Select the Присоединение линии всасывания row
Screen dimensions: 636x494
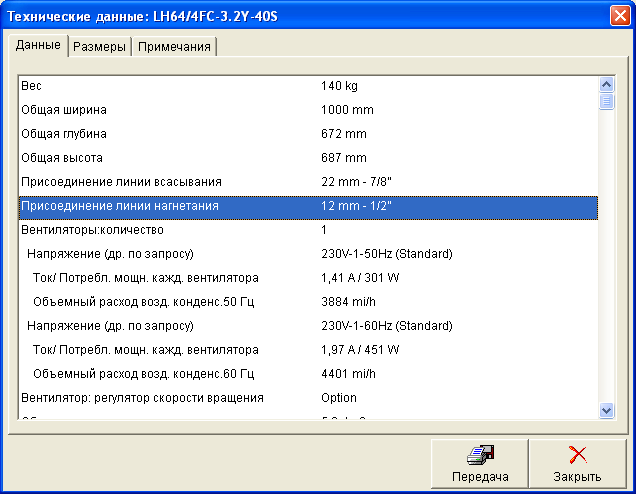(308, 182)
